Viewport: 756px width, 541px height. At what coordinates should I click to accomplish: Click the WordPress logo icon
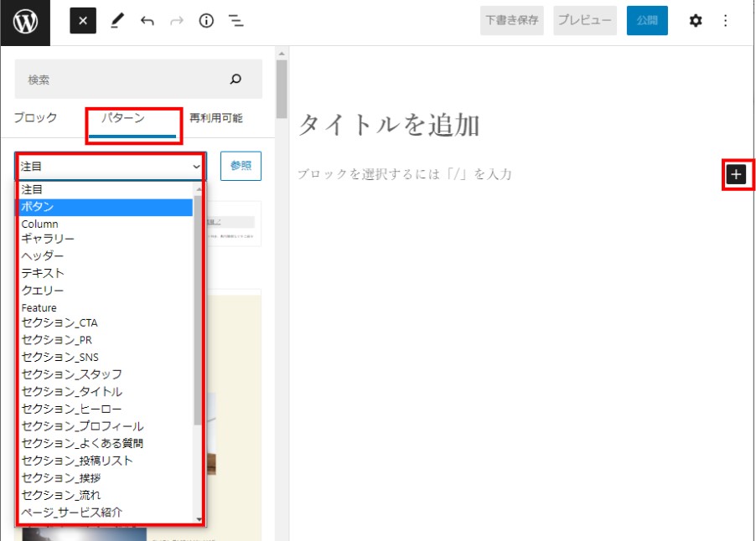click(x=24, y=22)
